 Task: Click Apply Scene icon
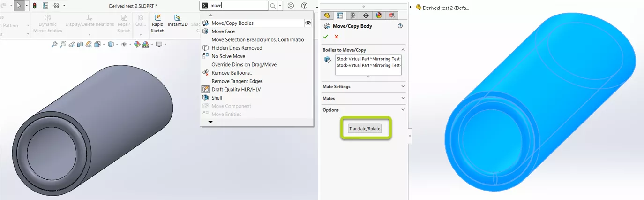tap(146, 45)
